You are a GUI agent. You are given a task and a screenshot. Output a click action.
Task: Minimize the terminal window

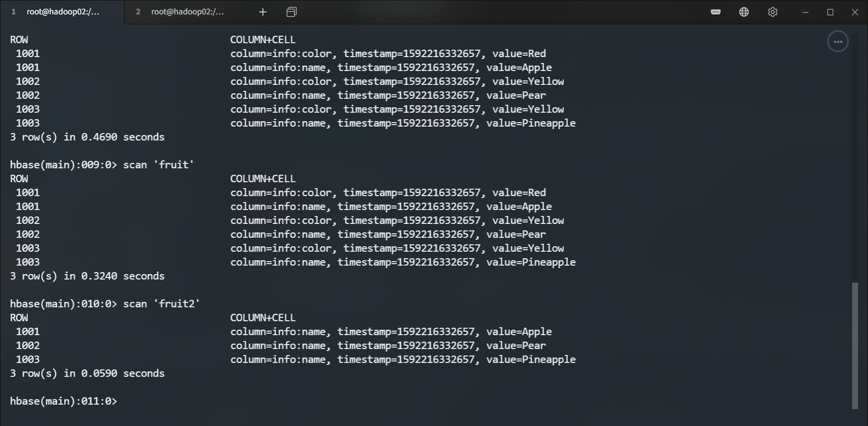(806, 12)
